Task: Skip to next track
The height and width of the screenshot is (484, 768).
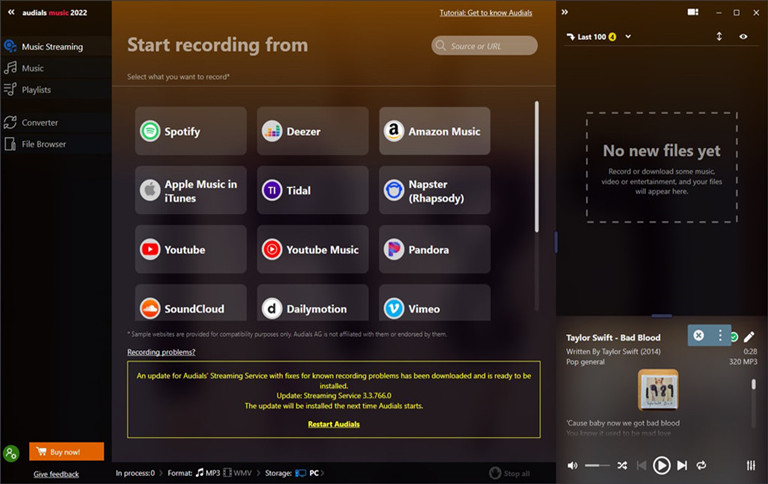Action: coord(682,465)
